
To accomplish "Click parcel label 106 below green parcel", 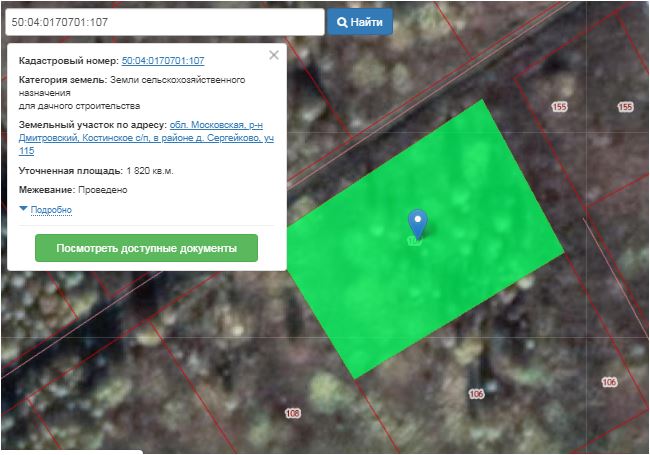I will click(x=476, y=394).
